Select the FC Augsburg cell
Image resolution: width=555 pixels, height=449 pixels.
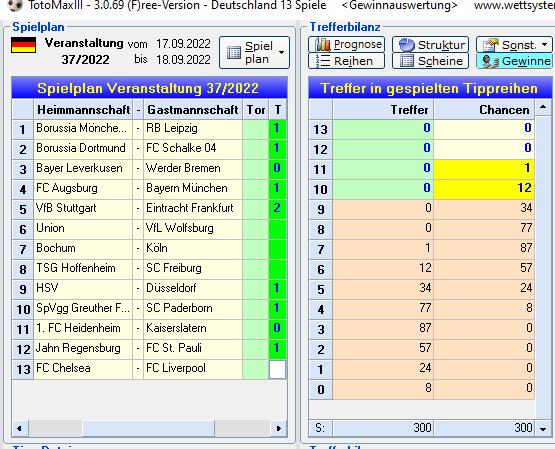click(x=83, y=189)
